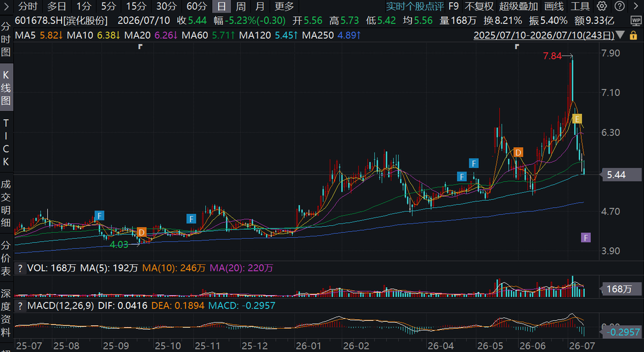The width and height of the screenshot is (644, 352).
Task: Click the WP icon at the right edge
Action: pos(635,21)
